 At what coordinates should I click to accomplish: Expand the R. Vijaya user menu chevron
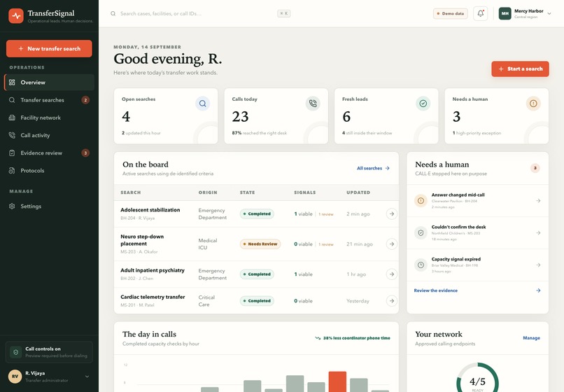(x=87, y=377)
